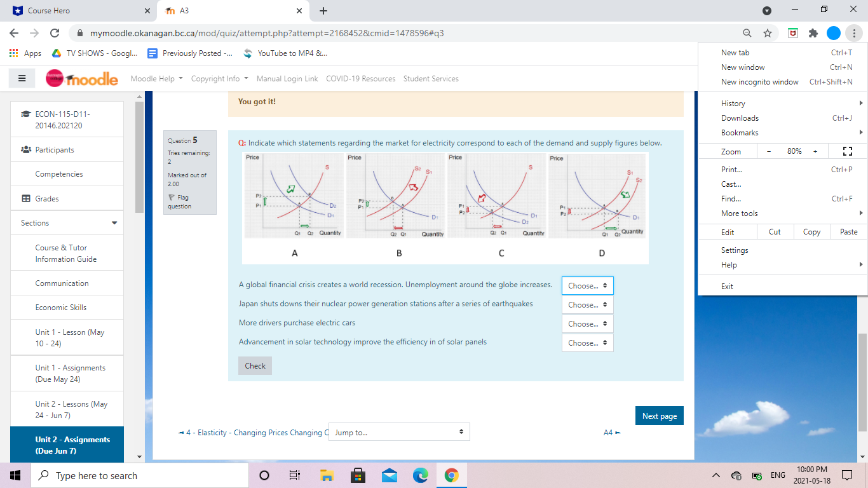This screenshot has width=868, height=488.
Task: Click the browser back arrow
Action: pyautogui.click(x=14, y=33)
